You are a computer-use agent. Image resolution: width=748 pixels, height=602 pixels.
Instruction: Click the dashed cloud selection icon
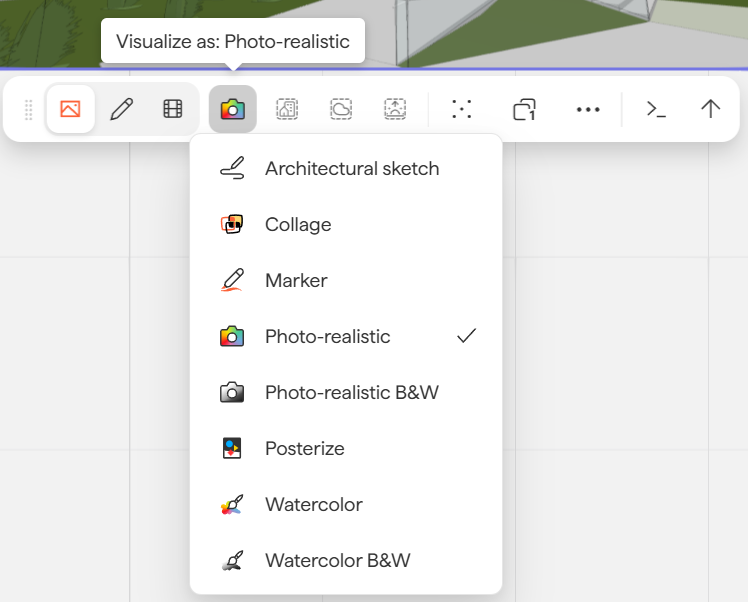[341, 109]
